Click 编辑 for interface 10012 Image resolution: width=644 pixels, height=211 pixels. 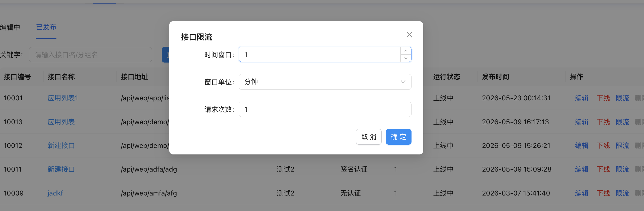point(582,145)
